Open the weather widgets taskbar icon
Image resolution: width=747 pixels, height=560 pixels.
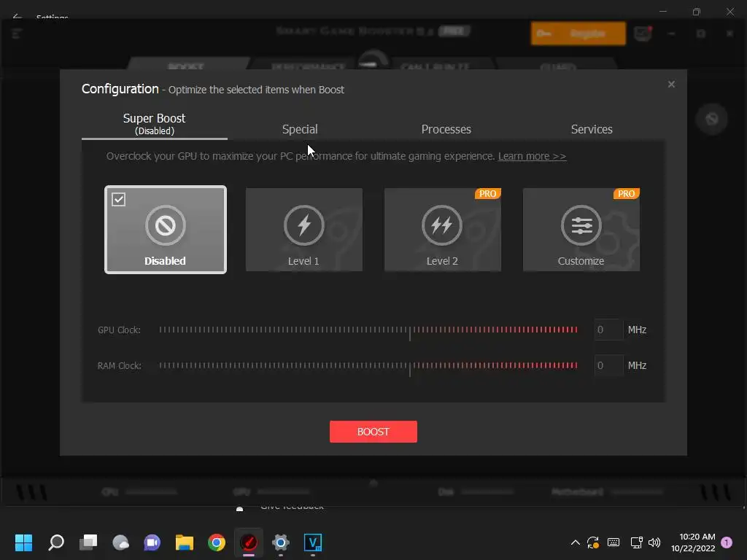coord(120,542)
